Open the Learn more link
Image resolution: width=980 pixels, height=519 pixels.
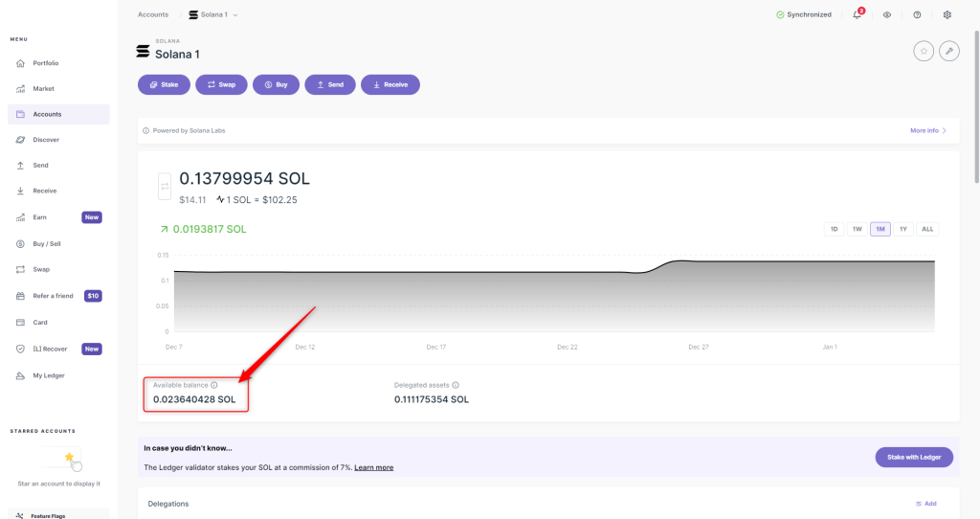(x=373, y=467)
